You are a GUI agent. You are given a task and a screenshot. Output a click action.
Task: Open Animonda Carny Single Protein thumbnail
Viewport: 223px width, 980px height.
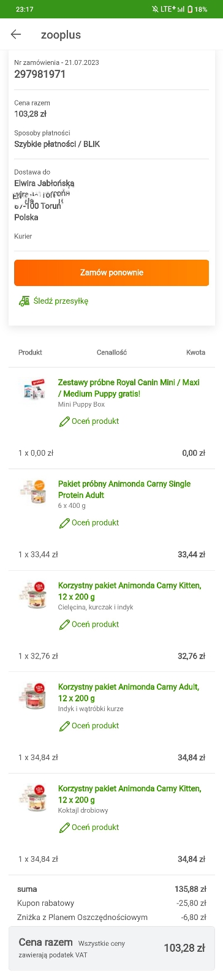pyautogui.click(x=34, y=491)
